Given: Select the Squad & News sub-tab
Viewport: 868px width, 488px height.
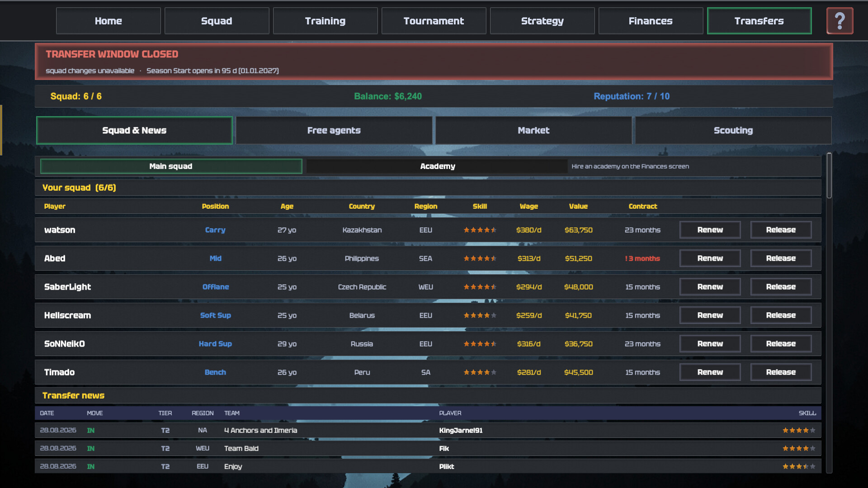Looking at the screenshot, I should click(134, 131).
